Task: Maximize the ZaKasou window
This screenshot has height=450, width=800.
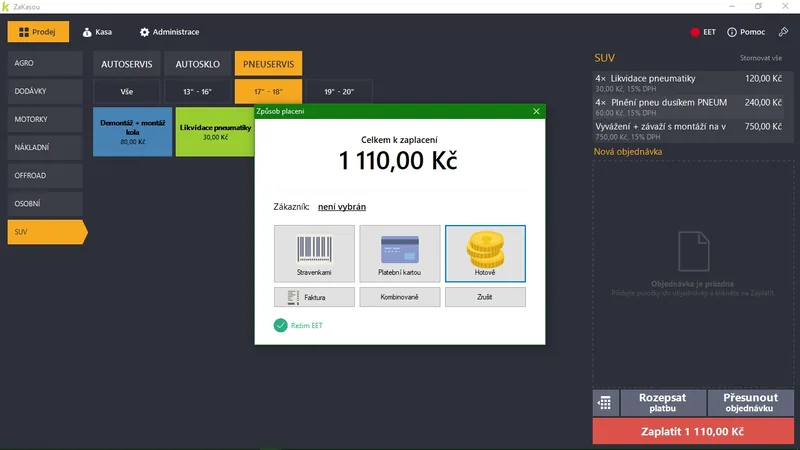Action: pos(758,6)
